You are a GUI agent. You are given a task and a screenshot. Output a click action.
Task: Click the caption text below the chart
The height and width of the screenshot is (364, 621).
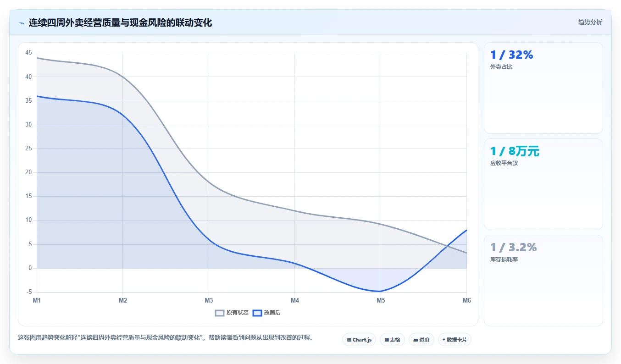166,338
